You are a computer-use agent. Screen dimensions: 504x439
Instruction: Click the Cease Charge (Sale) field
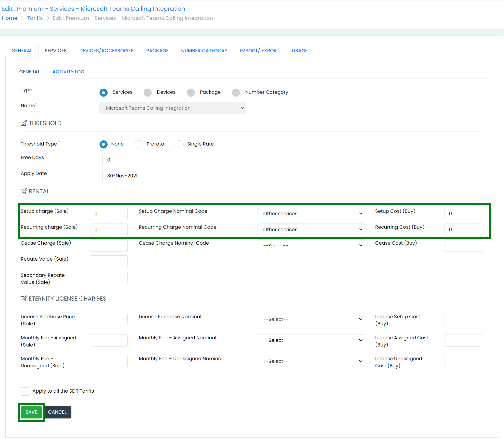(109, 246)
